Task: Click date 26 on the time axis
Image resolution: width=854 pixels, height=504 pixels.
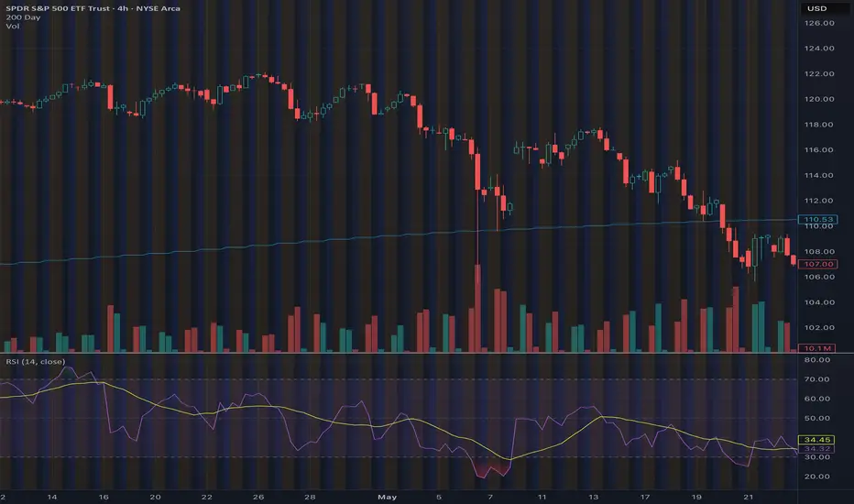Action: tap(258, 497)
